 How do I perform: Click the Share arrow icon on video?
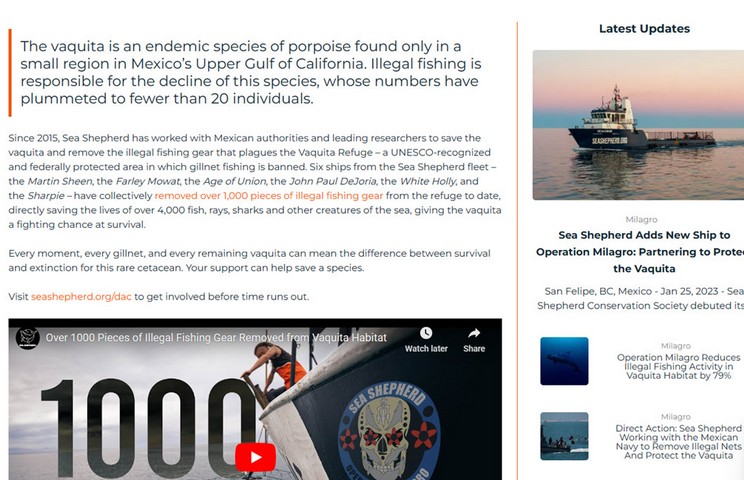click(474, 333)
